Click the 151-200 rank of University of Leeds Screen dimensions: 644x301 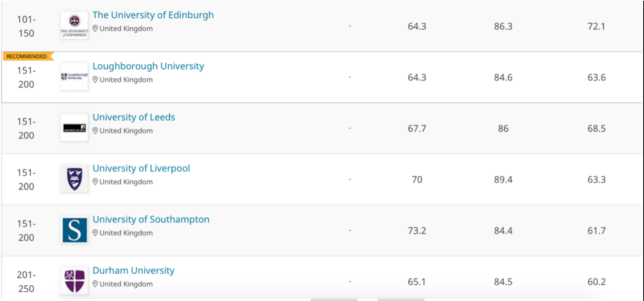pos(26,128)
